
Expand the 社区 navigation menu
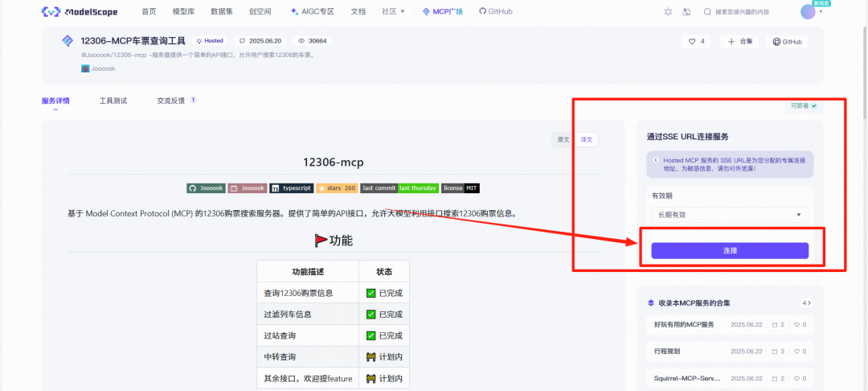(x=393, y=12)
